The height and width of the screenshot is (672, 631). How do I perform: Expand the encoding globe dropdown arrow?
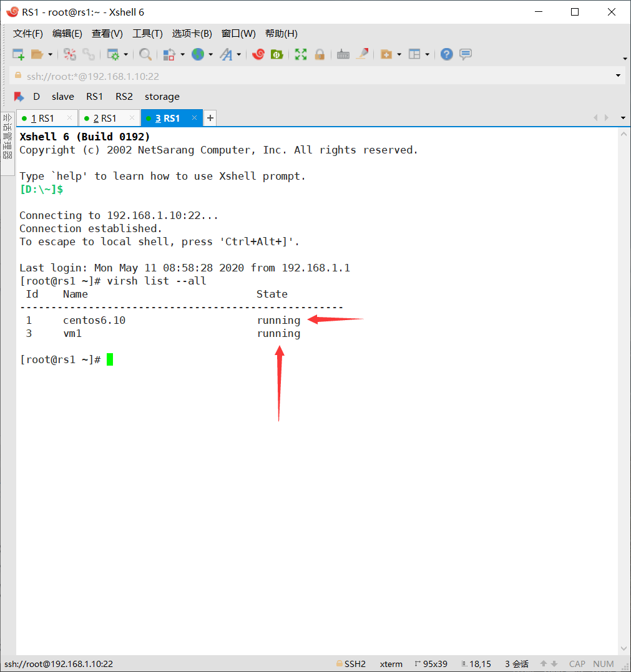pos(210,54)
